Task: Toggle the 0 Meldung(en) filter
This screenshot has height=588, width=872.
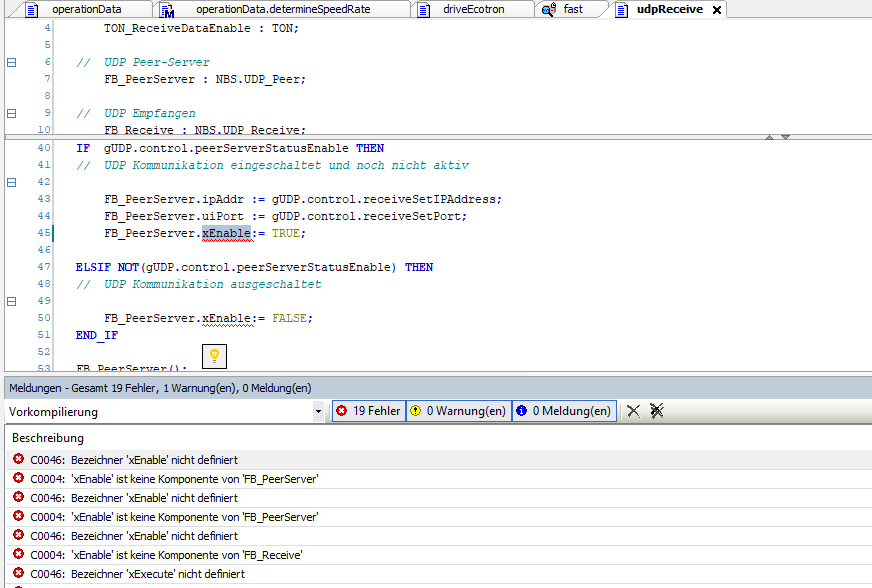Action: click(566, 410)
